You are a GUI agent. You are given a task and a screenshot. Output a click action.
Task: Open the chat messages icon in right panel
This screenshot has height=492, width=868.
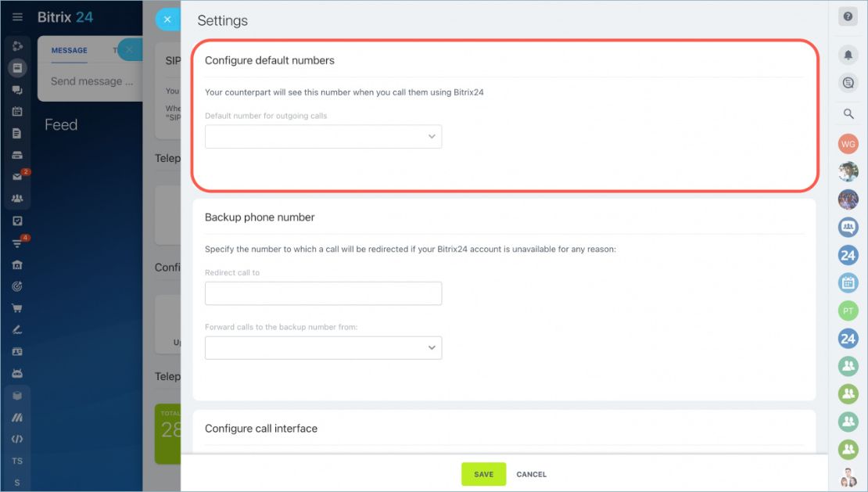[x=848, y=83]
